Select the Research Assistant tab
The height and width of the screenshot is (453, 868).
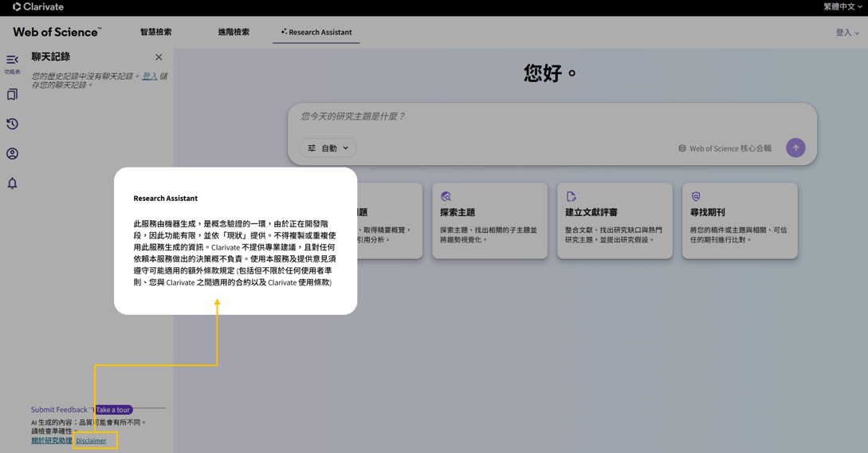pyautogui.click(x=316, y=32)
